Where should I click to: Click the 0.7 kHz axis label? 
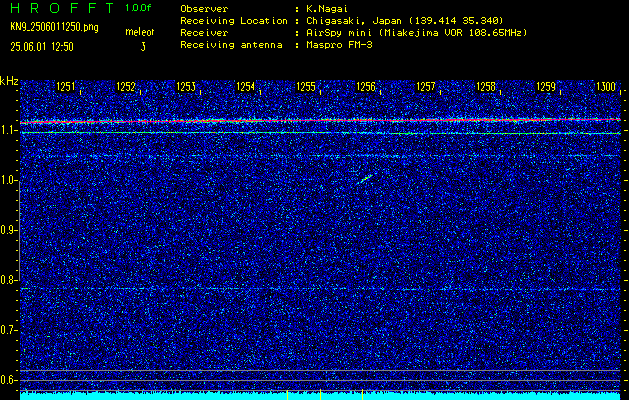[7, 330]
